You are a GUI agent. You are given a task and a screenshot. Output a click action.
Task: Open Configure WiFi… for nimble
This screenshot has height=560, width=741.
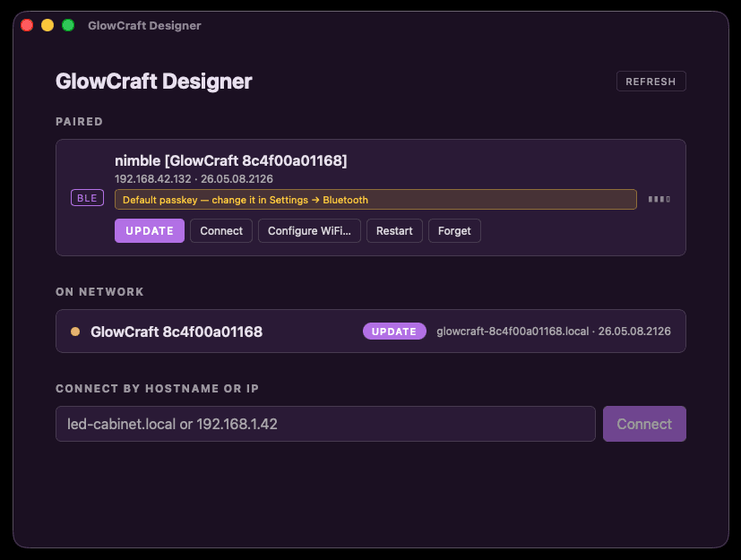point(309,230)
